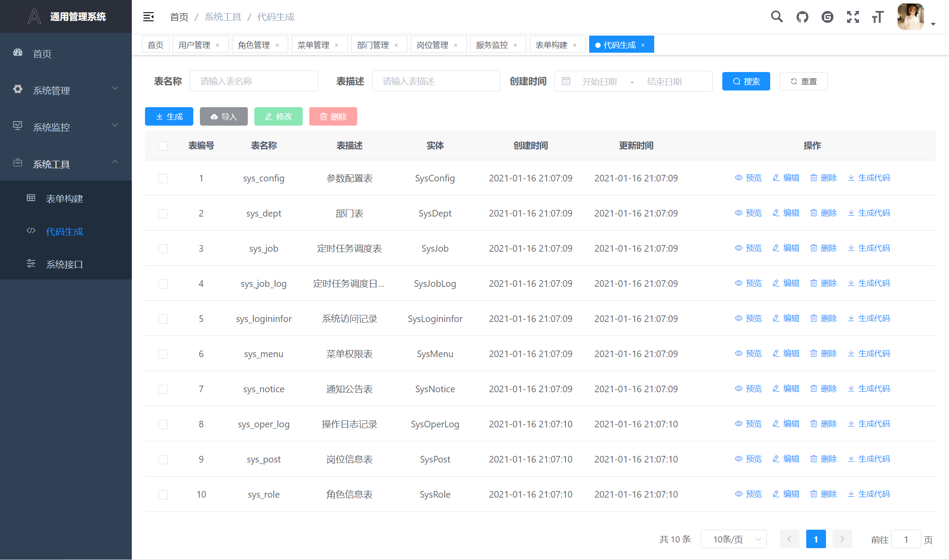Click the 首页 breadcrumb link
949x560 pixels.
coord(179,17)
